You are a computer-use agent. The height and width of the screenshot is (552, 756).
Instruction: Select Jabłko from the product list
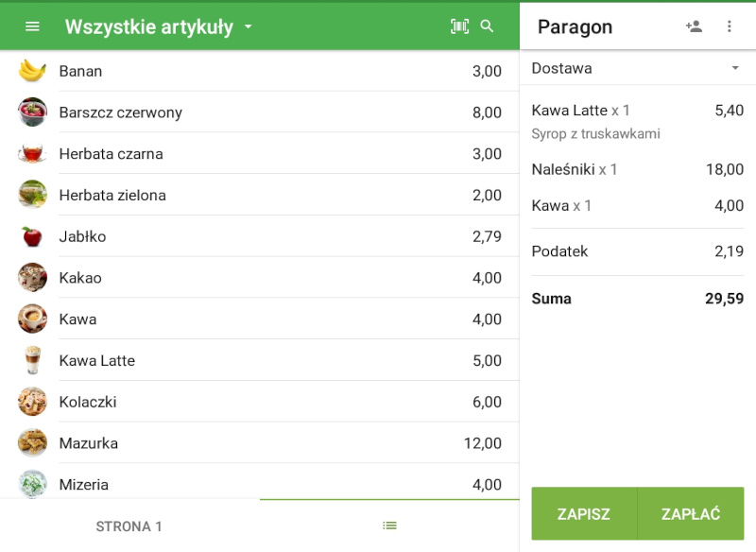[260, 236]
